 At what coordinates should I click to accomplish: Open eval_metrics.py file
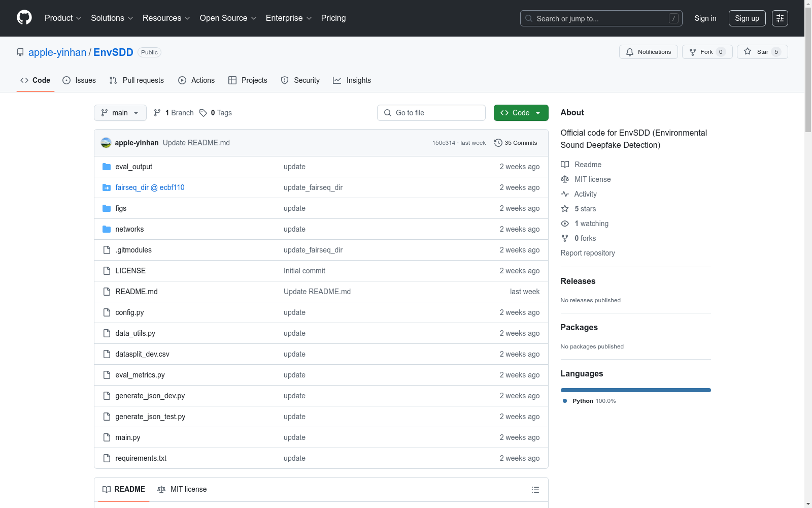coord(140,375)
